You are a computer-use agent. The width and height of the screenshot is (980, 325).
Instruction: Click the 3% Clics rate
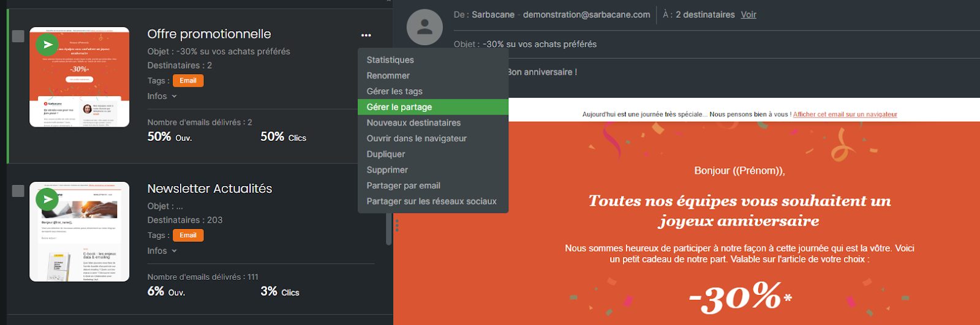[x=280, y=292]
